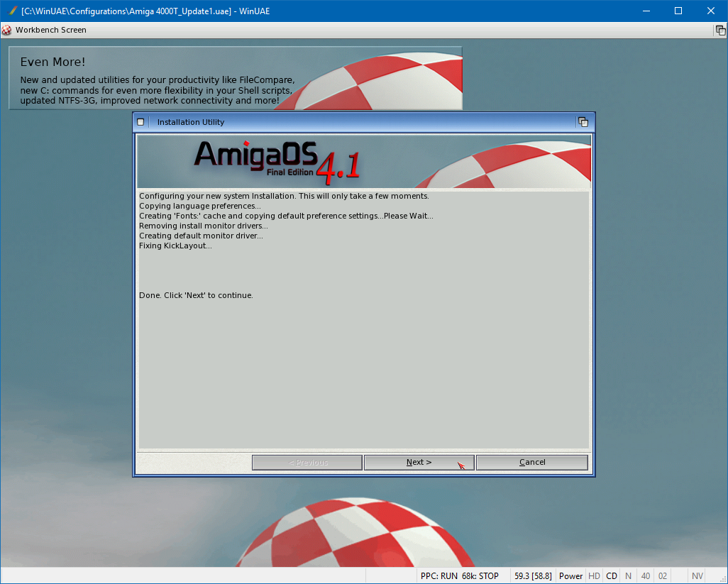This screenshot has width=728, height=584.
Task: Click the PPC: RUN 68k: STOP status
Action: click(460, 576)
